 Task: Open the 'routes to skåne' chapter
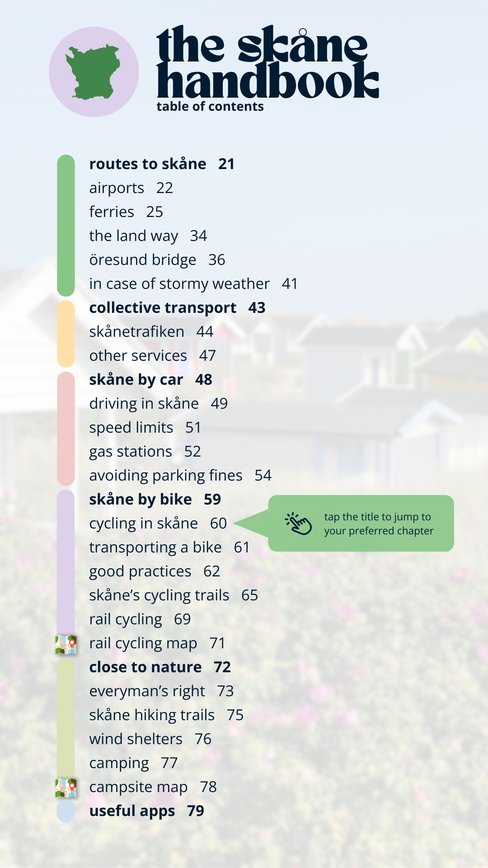(x=148, y=164)
